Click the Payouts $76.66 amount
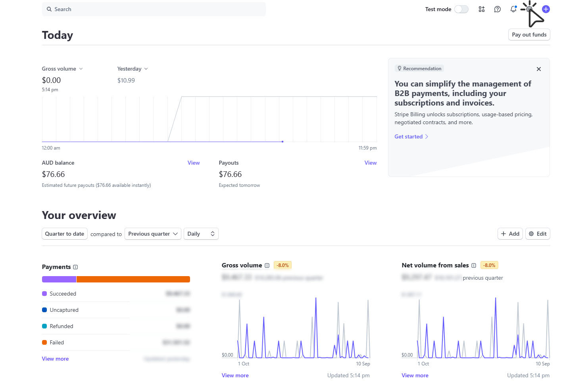 pyautogui.click(x=231, y=174)
